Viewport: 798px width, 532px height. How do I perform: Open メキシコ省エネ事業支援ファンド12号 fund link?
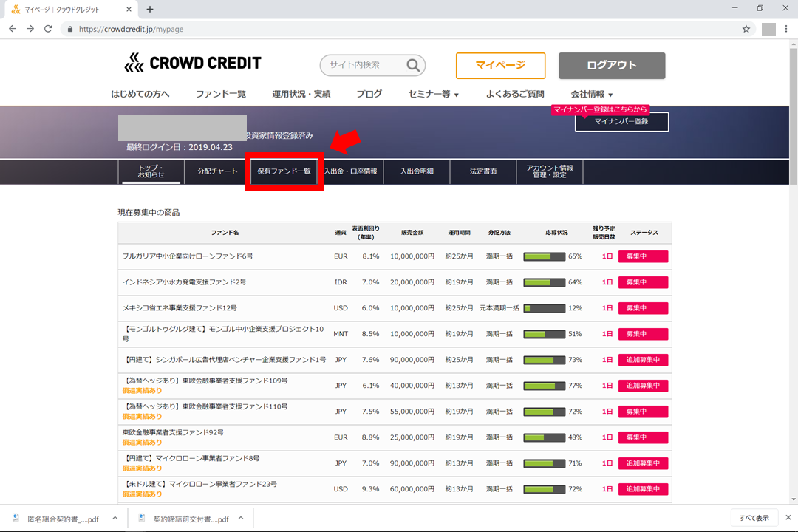(x=180, y=308)
